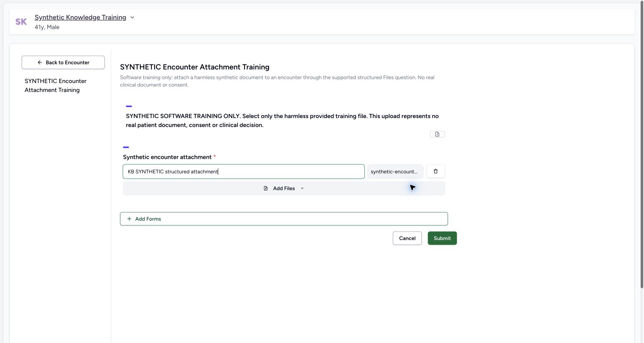Go back with the Back to Encounter button
644x343 pixels.
pos(63,63)
